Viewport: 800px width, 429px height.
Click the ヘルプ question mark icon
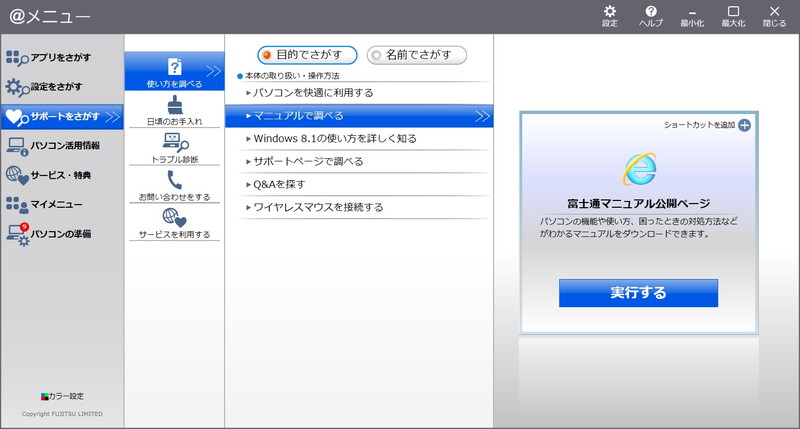pos(651,12)
